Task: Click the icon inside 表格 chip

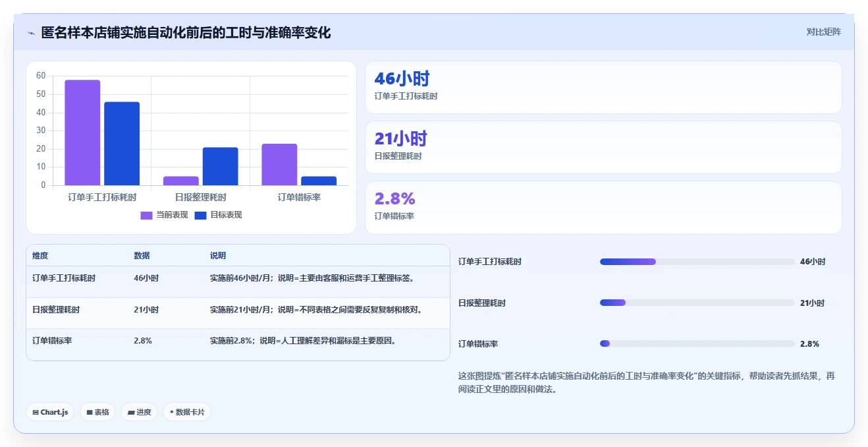Action: [90, 413]
